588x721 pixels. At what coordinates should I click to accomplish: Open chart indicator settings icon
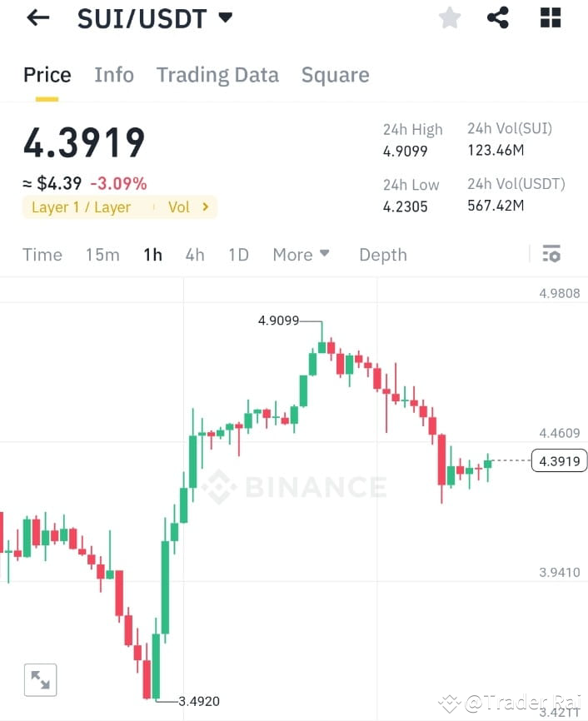click(551, 255)
